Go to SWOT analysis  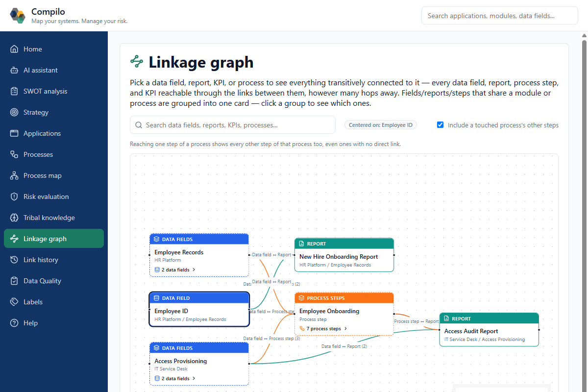click(x=54, y=91)
